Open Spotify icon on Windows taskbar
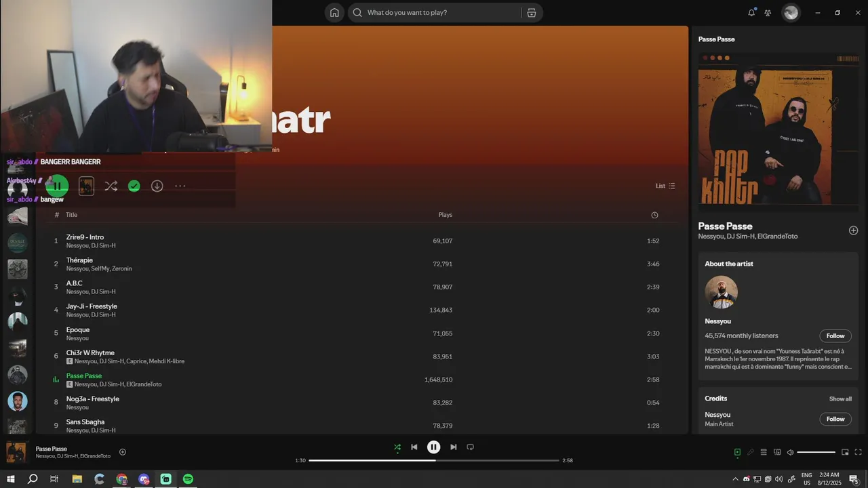 point(188,479)
